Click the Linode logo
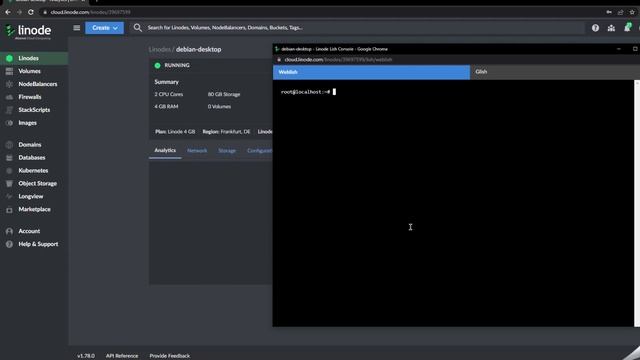This screenshot has height=360, width=640. (x=28, y=31)
